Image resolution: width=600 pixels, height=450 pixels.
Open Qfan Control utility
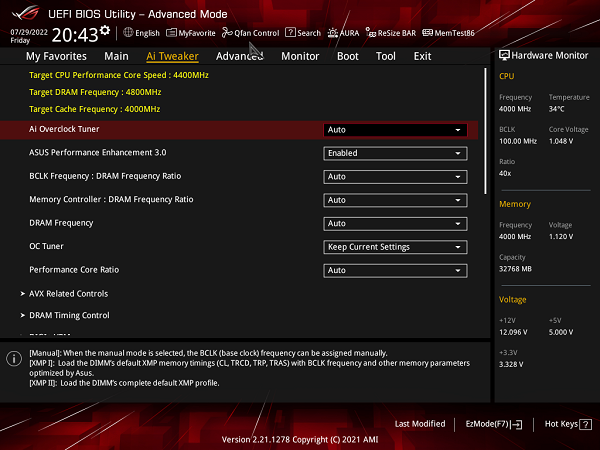click(x=250, y=33)
